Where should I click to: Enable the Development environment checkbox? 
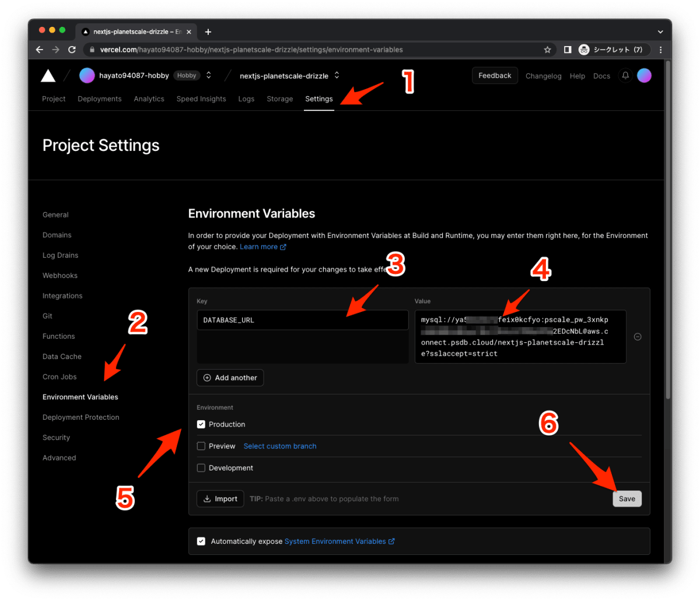tap(201, 468)
